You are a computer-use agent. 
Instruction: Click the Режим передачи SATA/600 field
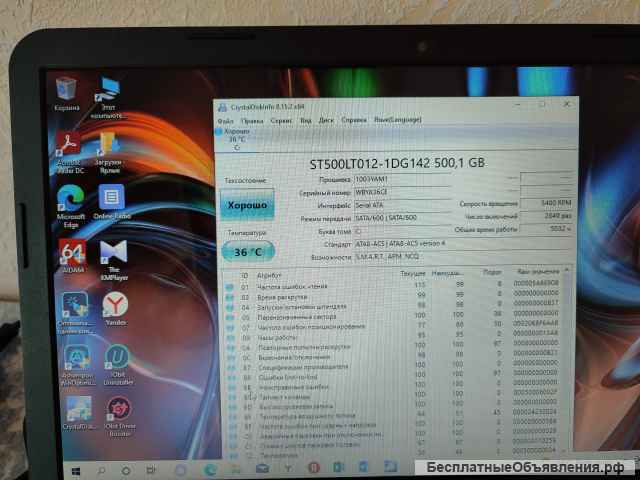(x=402, y=218)
